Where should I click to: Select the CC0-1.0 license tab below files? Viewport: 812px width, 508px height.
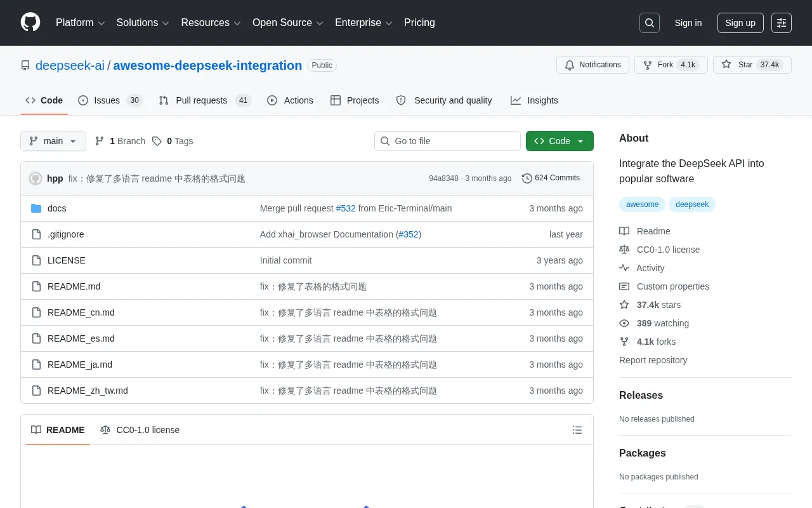(x=140, y=430)
